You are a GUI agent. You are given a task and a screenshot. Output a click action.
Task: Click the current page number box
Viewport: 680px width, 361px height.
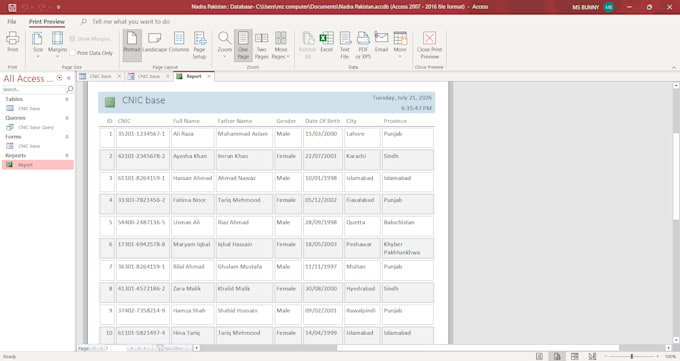(114, 348)
